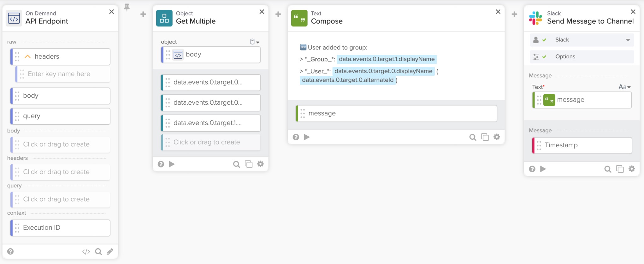Open the object type dropdown in Get Multiple

[x=255, y=42]
